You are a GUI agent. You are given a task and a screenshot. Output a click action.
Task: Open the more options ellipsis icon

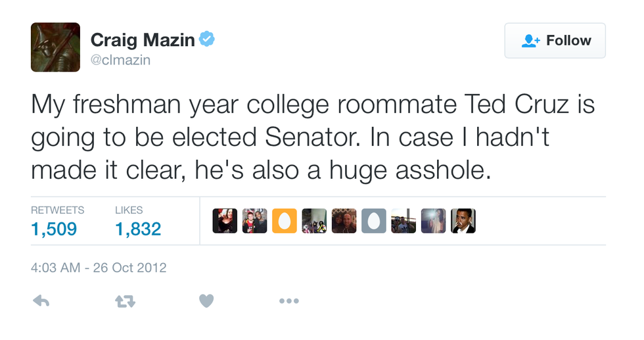click(x=288, y=301)
